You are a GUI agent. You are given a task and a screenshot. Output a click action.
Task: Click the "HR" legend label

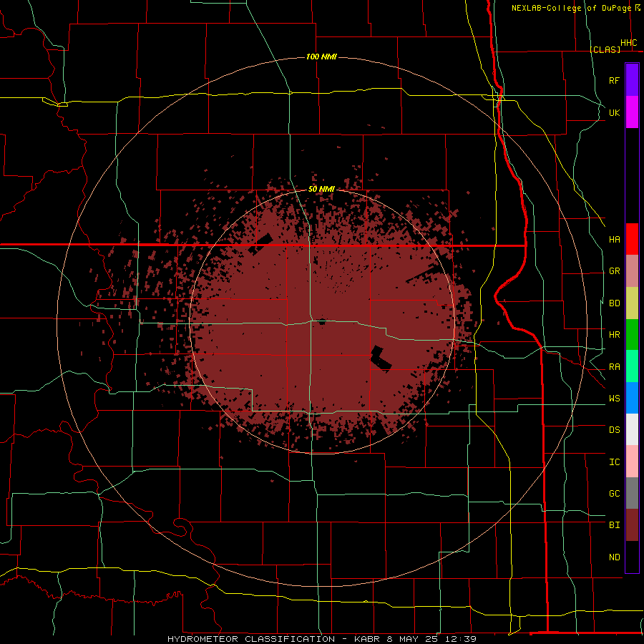pos(614,335)
